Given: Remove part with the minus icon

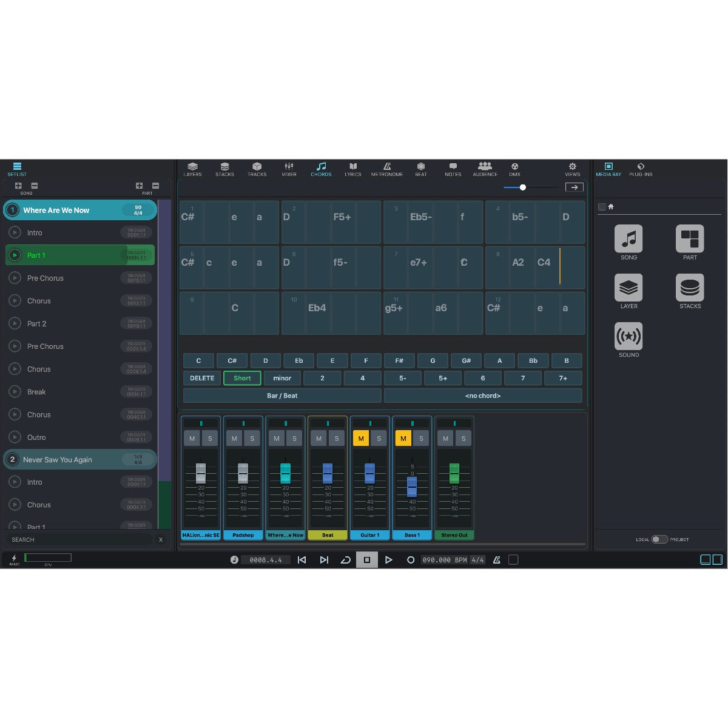Looking at the screenshot, I should pos(155,186).
